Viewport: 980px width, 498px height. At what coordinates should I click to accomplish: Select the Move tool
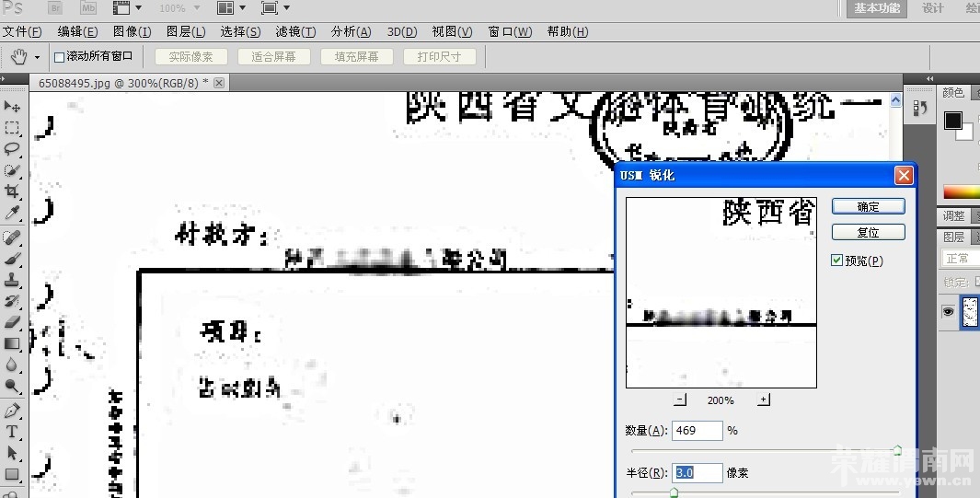tap(13, 107)
